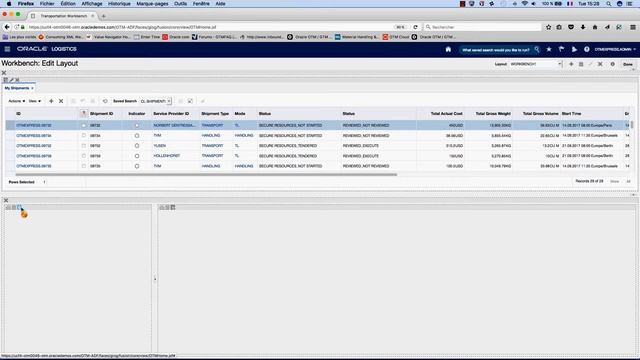This screenshot has width=640, height=360.
Task: Add a new layout with plus icon
Action: [x=571, y=64]
